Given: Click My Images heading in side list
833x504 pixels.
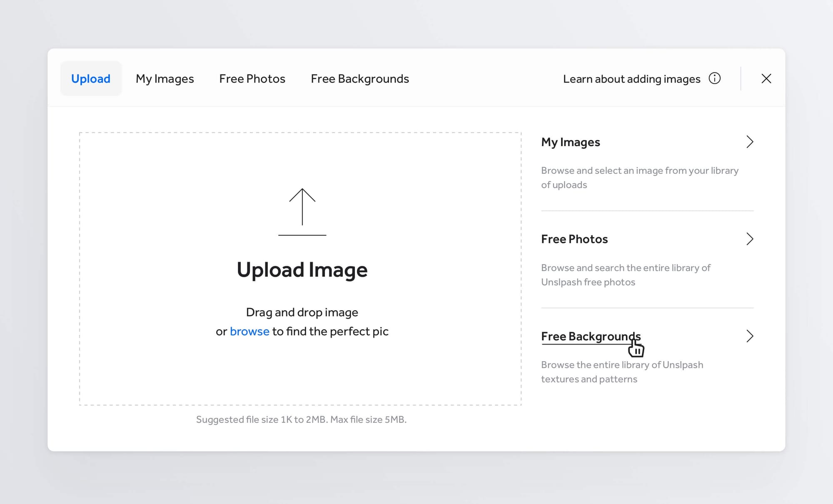Looking at the screenshot, I should coord(570,142).
